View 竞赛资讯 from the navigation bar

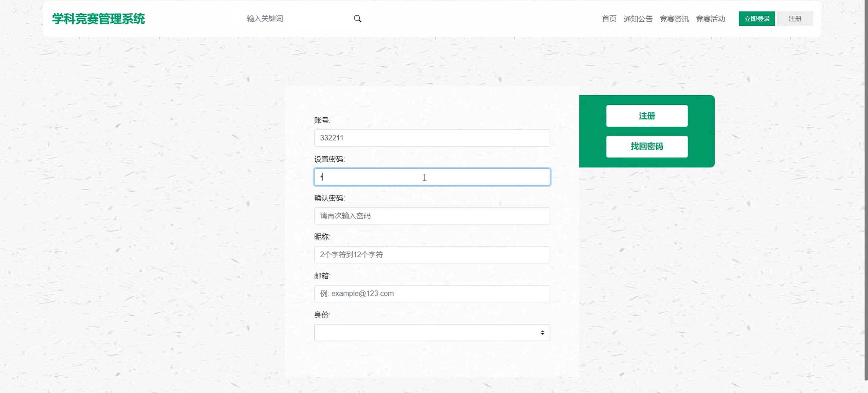674,18
